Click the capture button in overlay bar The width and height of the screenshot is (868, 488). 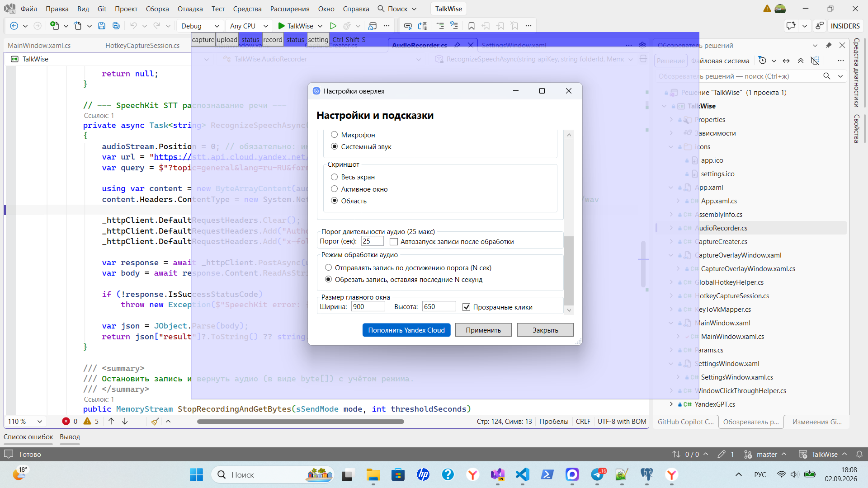click(x=203, y=39)
